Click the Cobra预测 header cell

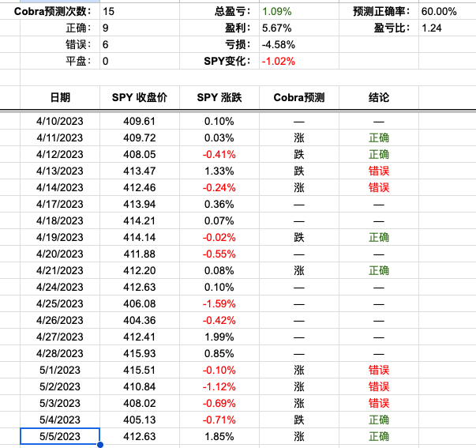299,97
